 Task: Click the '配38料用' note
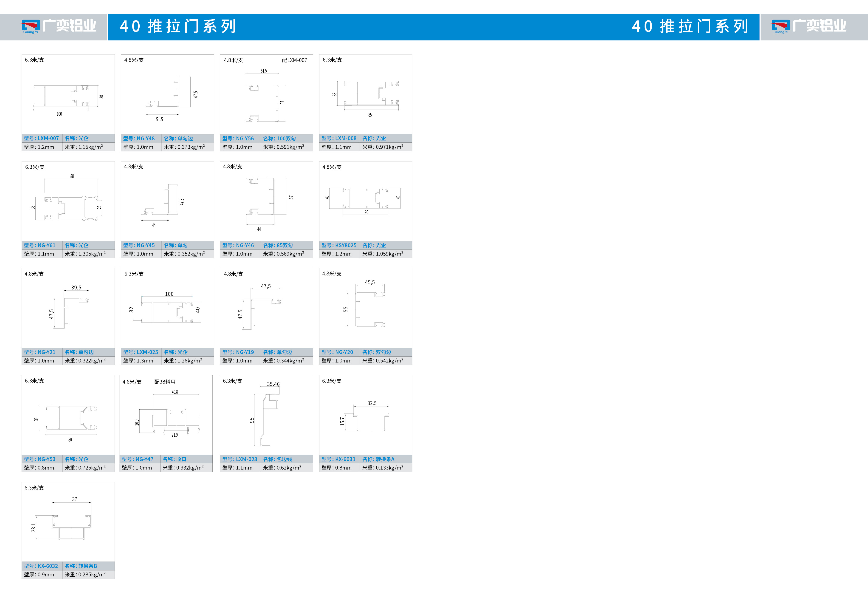point(165,382)
